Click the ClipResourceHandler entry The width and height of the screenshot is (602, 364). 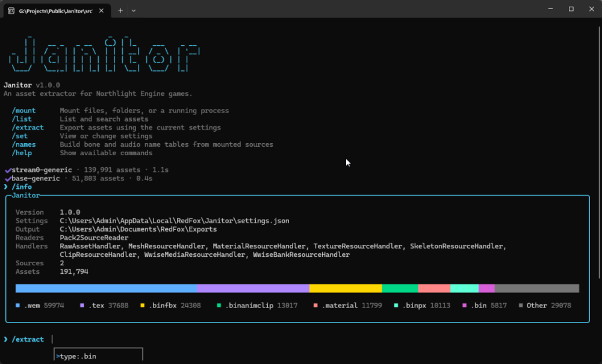click(x=98, y=254)
